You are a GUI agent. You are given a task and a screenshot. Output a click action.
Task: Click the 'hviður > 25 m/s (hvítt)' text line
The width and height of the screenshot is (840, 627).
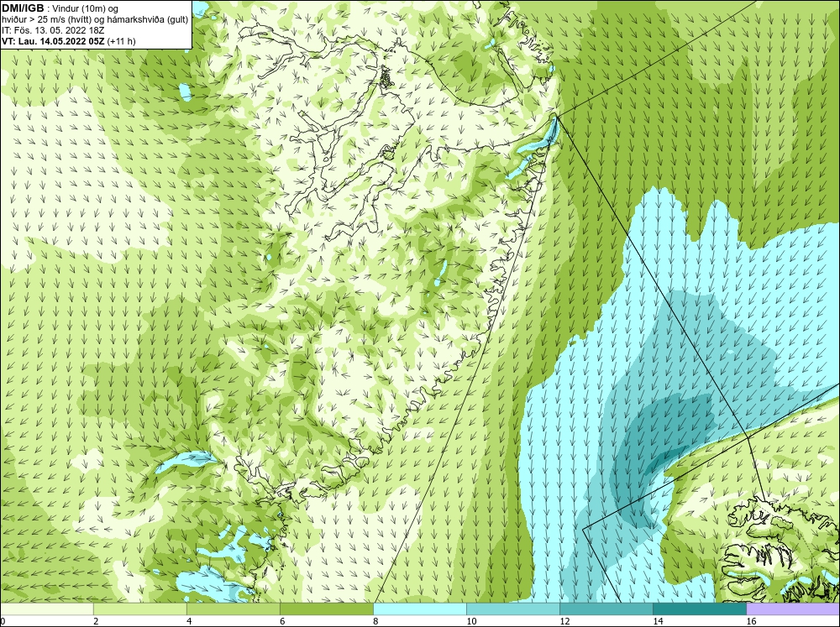pos(95,20)
